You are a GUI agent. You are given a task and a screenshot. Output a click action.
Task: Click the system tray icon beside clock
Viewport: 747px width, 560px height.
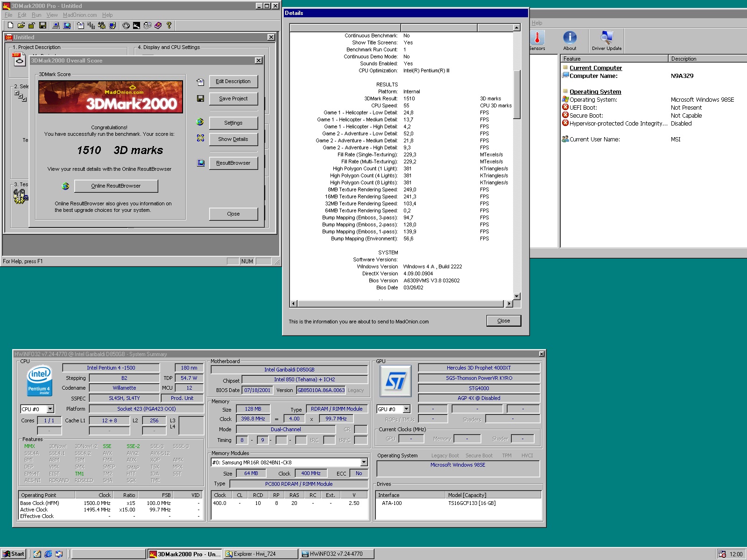pyautogui.click(x=722, y=554)
